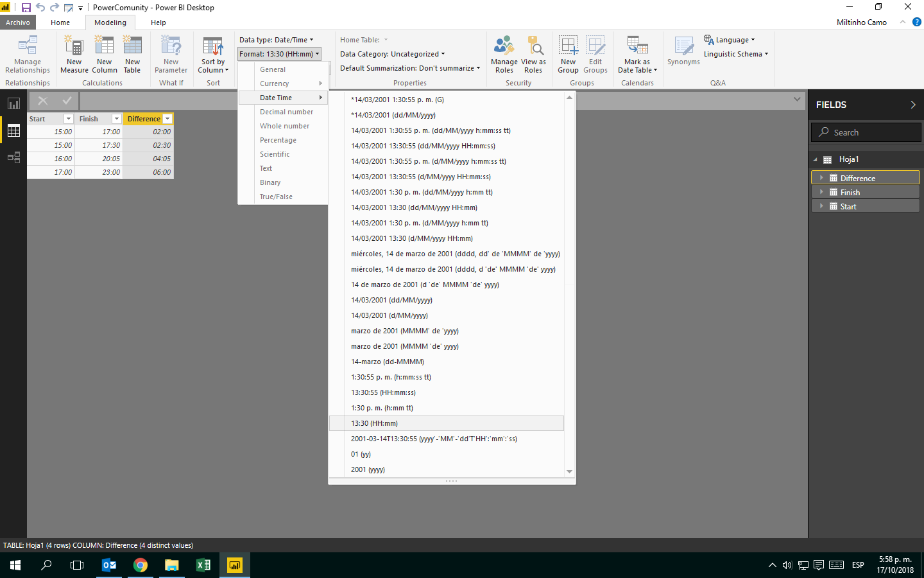The width and height of the screenshot is (924, 578).
Task: Expand the Difference field in Fields pane
Action: (x=821, y=178)
